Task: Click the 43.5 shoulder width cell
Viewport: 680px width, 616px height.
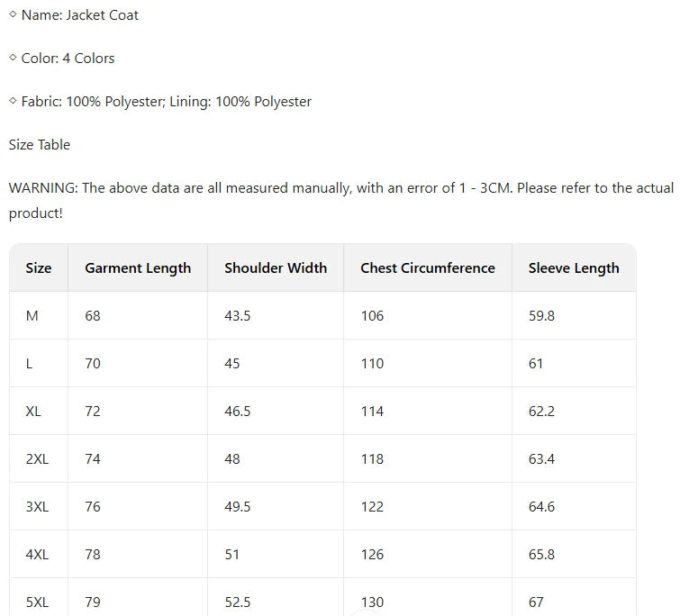Action: coord(238,315)
